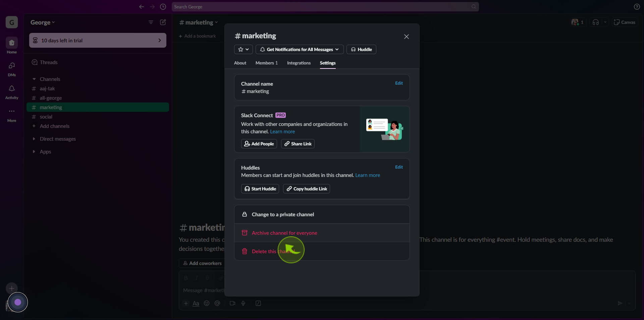Click the members avatar count button

click(578, 22)
